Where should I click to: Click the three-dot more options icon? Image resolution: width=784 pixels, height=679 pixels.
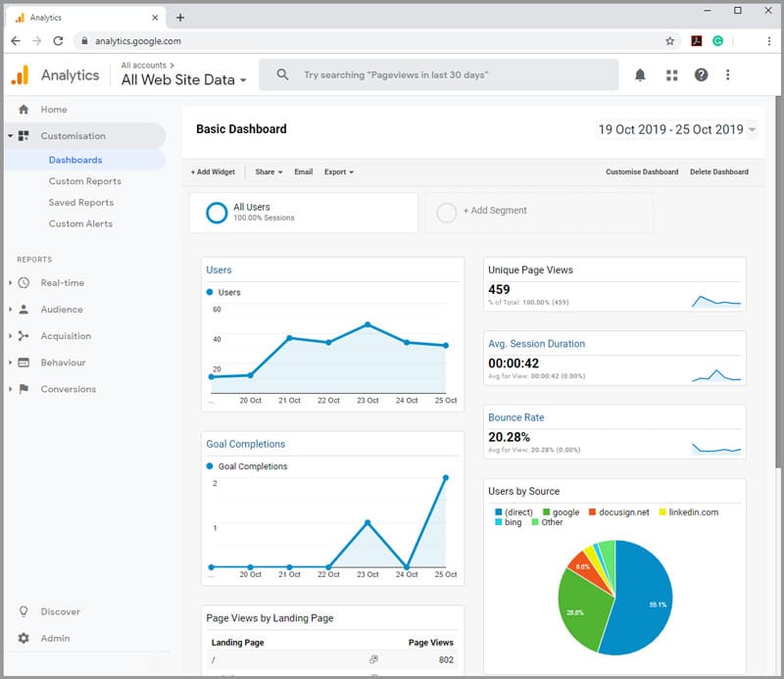tap(727, 74)
